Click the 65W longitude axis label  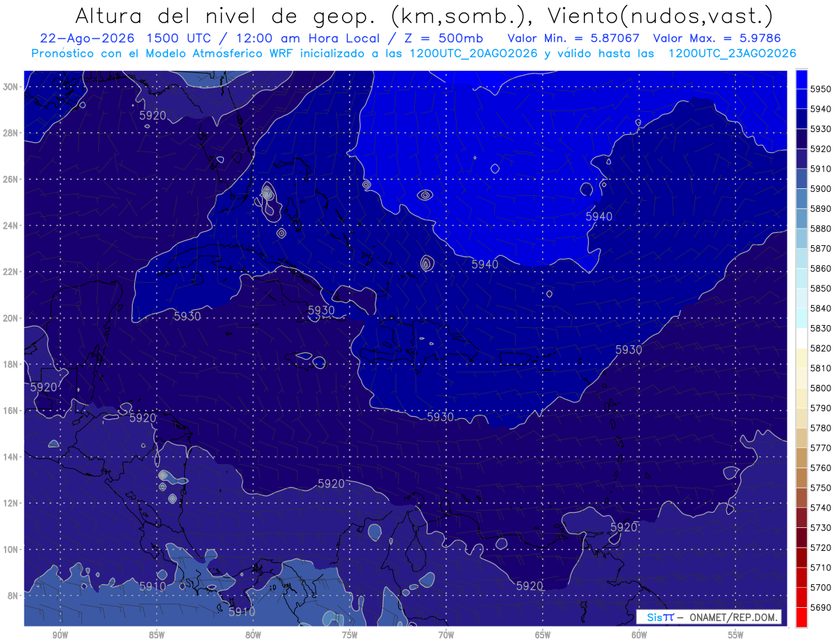(x=543, y=635)
